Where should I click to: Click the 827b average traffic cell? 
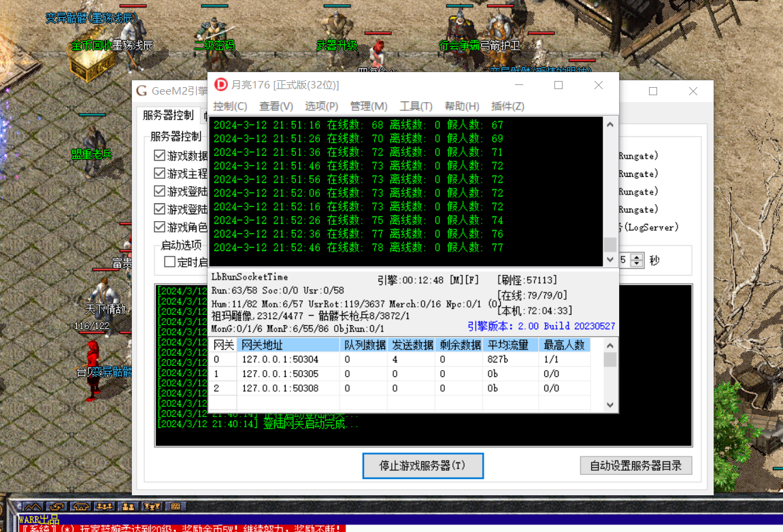tap(511, 359)
